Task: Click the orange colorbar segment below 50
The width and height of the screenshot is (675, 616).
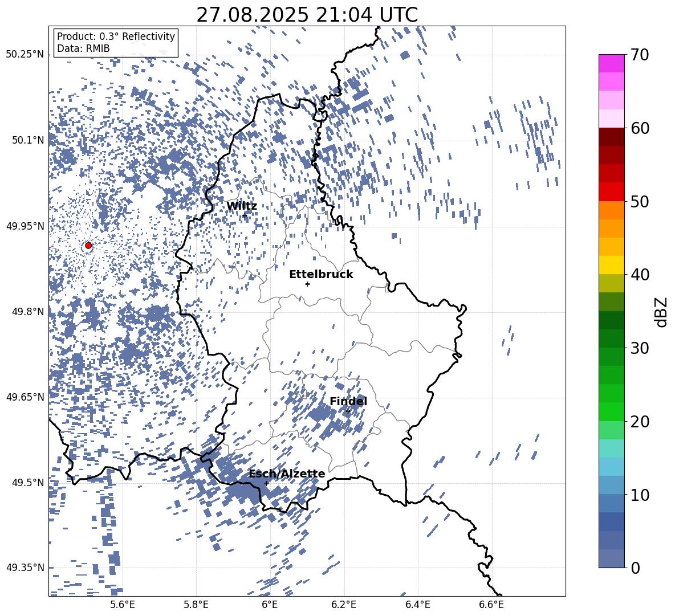Action: 612,210
